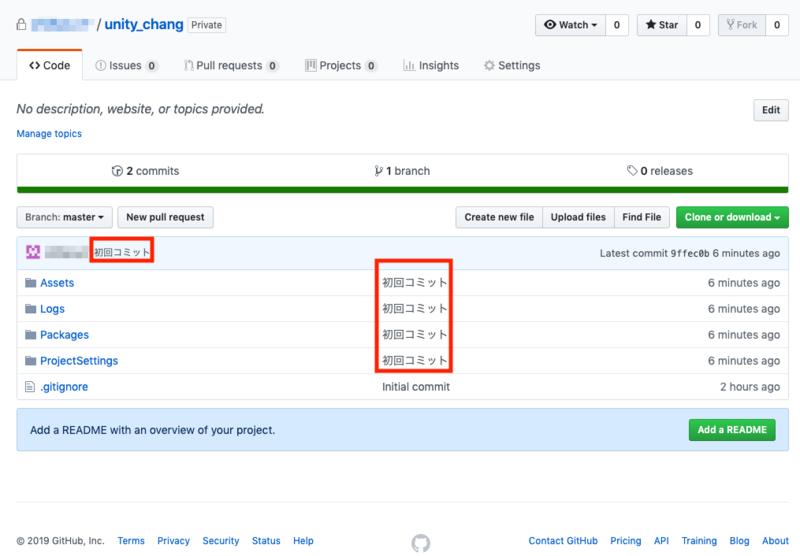
Task: Open the Watch dropdown
Action: tap(570, 25)
